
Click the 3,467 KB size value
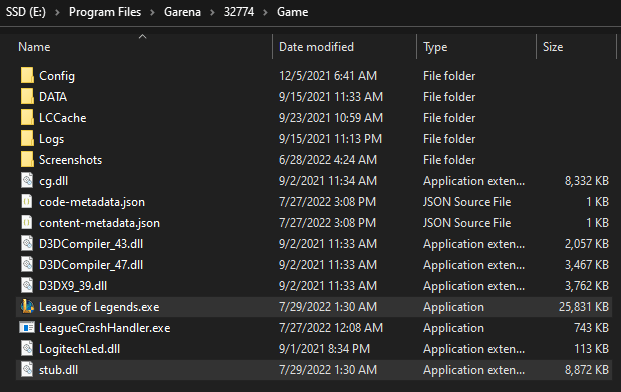(587, 265)
